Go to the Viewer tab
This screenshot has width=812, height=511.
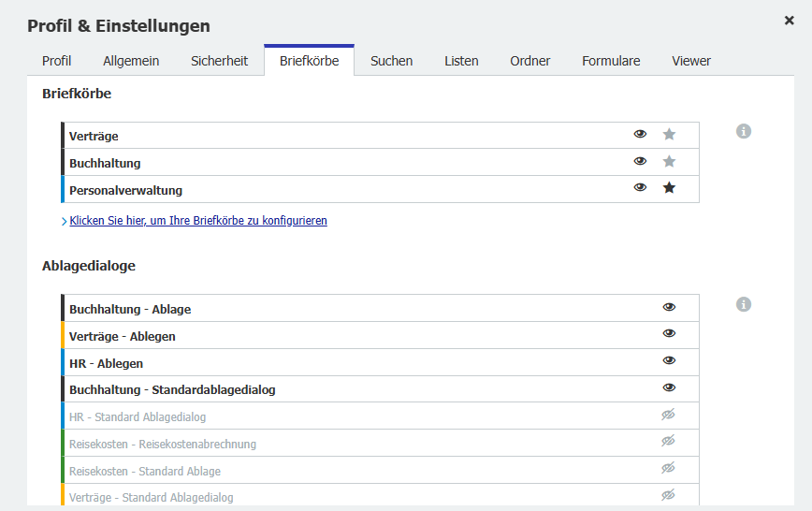point(691,61)
